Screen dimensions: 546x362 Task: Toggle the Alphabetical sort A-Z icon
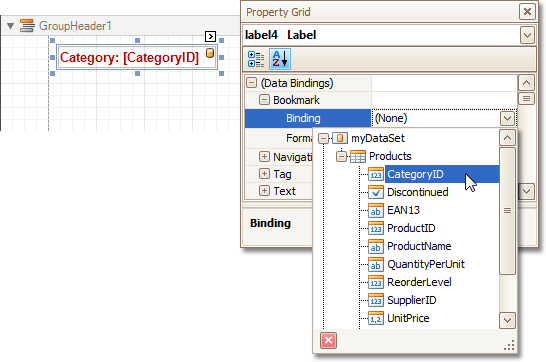[x=280, y=59]
